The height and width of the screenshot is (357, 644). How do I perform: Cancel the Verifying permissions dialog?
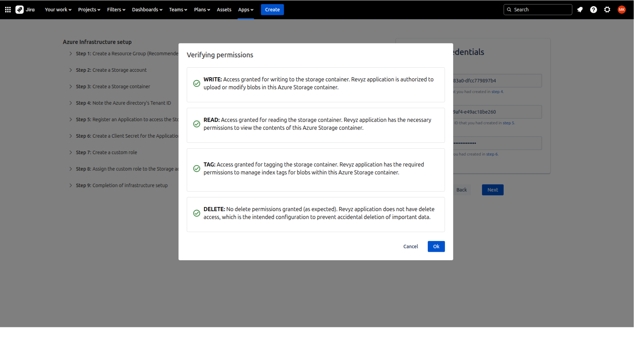(410, 246)
